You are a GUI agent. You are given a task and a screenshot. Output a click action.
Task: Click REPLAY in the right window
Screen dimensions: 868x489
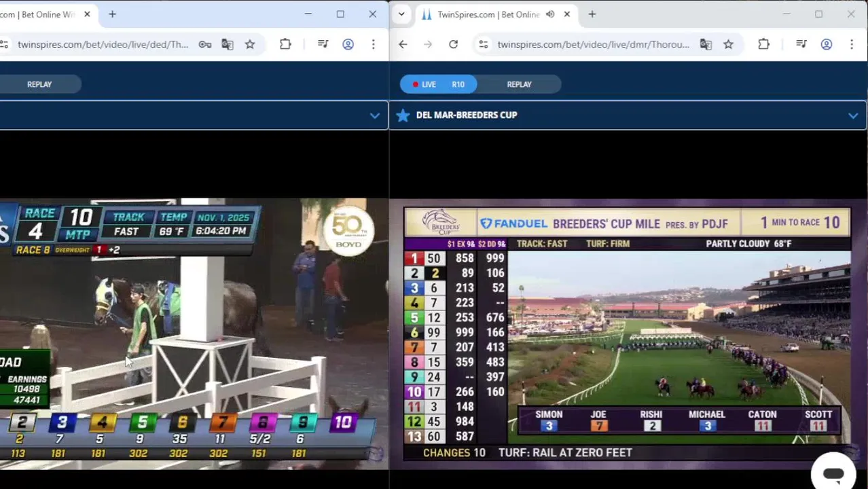click(519, 84)
